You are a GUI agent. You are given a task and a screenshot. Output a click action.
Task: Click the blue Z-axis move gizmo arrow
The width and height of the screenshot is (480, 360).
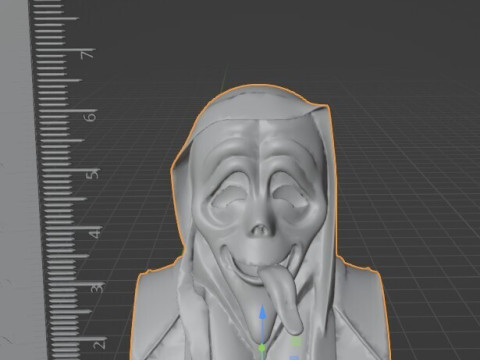pos(263,312)
